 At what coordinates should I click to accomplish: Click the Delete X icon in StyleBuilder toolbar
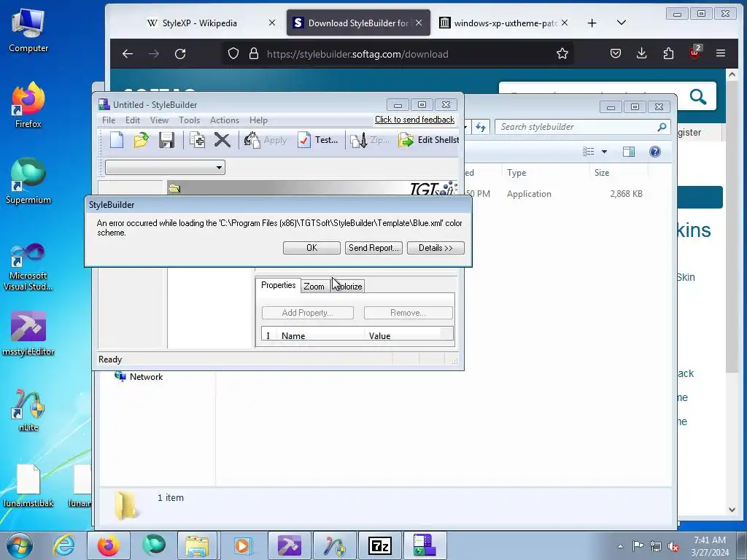click(222, 140)
